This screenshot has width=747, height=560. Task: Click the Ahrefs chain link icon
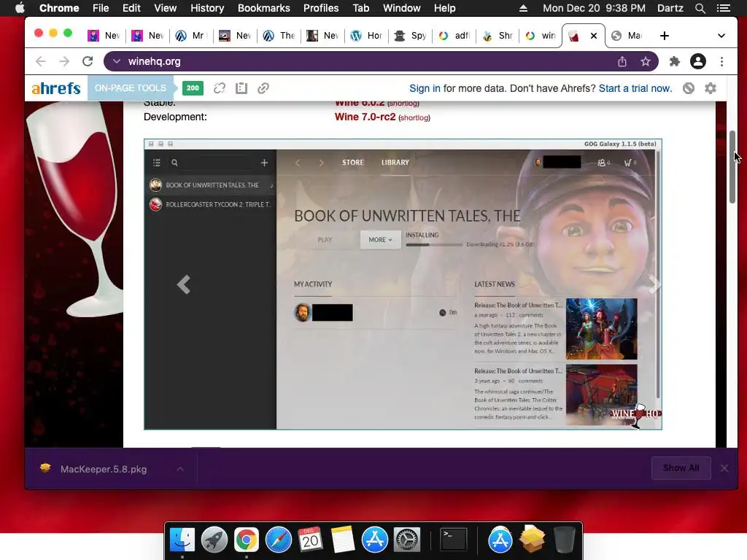pos(263,88)
